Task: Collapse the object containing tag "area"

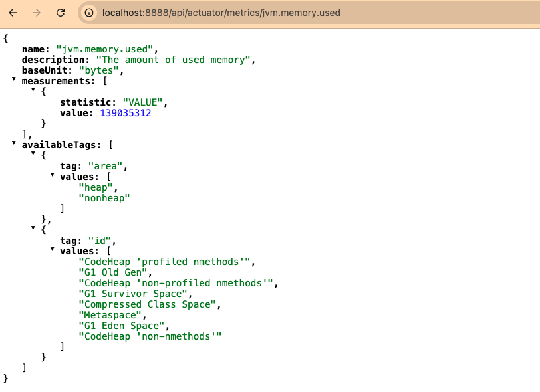Action: click(x=33, y=153)
